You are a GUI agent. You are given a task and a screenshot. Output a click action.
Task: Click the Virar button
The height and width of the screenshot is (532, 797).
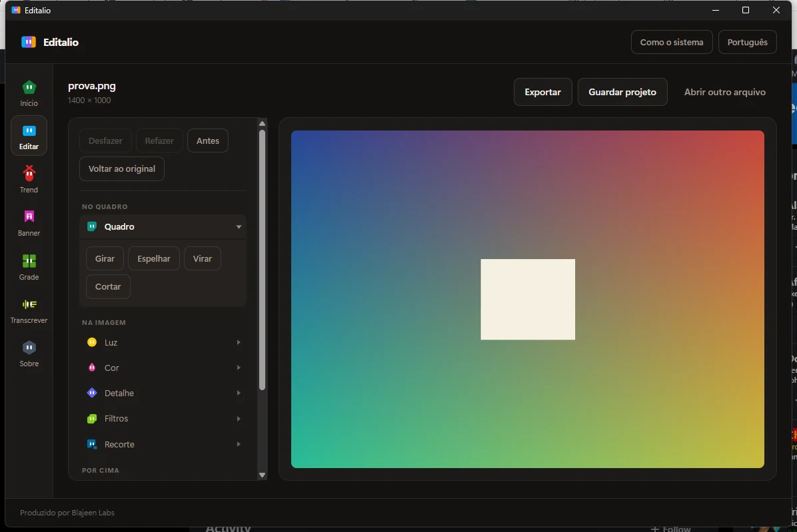pyautogui.click(x=203, y=258)
